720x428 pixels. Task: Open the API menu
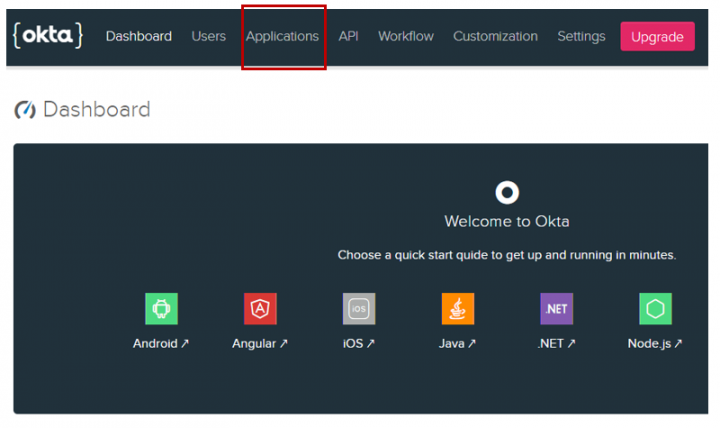(348, 36)
